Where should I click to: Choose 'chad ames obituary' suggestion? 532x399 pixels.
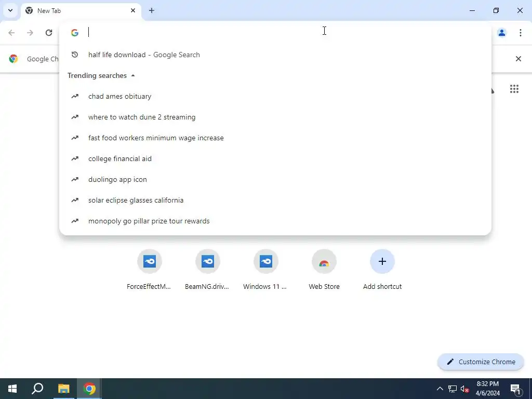click(x=275, y=96)
